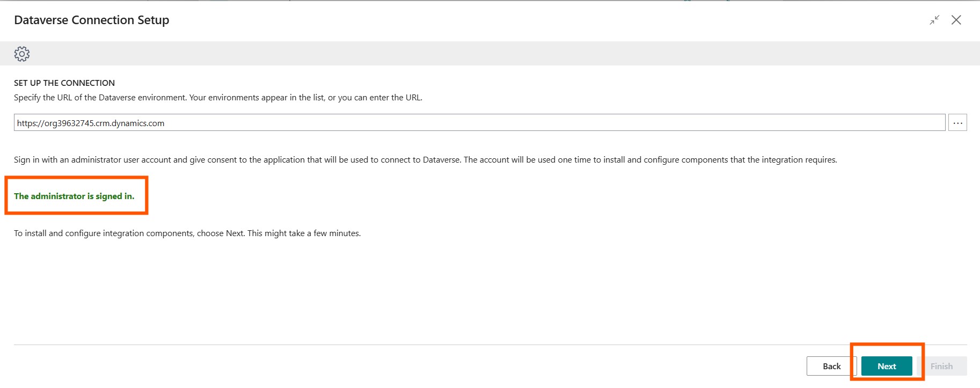980x388 pixels.
Task: Click the "To install and configure" instruction line
Action: (x=187, y=233)
